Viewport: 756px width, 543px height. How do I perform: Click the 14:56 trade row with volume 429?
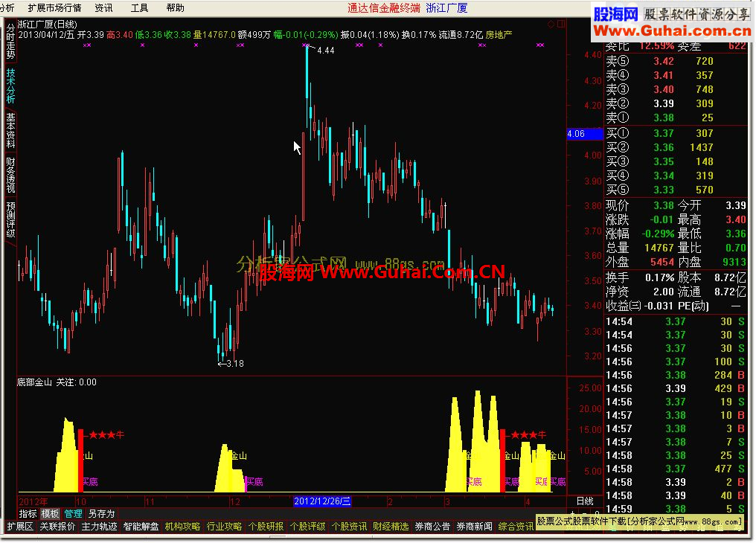676,389
